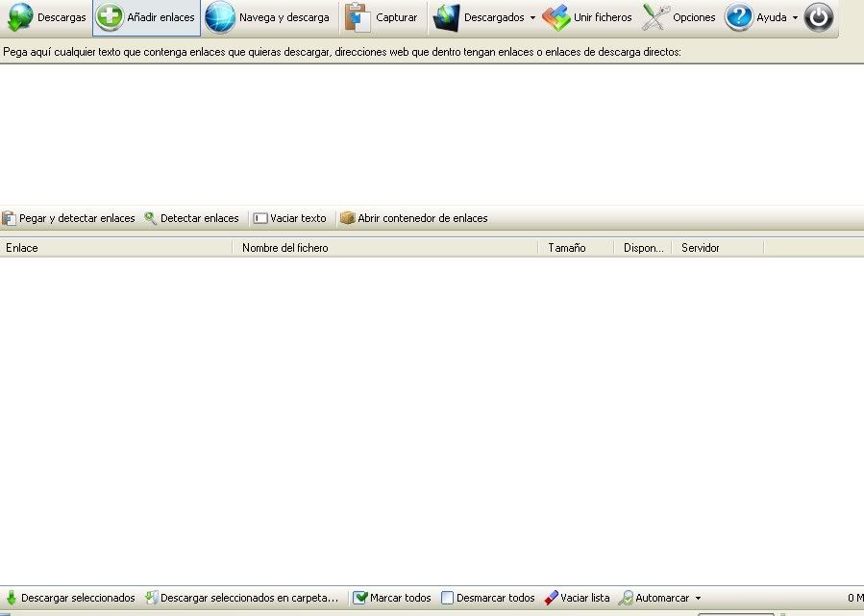This screenshot has width=864, height=616.
Task: Select the Añadir enlaces plus icon
Action: click(x=110, y=17)
